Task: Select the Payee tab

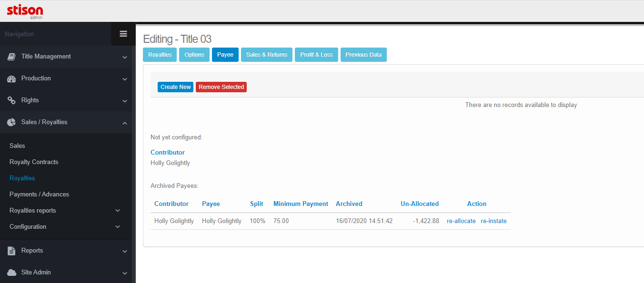Action: tap(225, 55)
